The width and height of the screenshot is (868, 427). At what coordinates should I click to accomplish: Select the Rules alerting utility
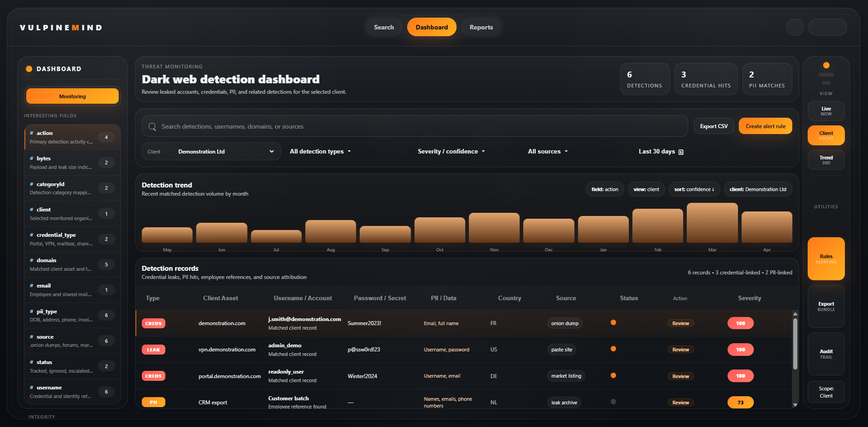point(825,259)
